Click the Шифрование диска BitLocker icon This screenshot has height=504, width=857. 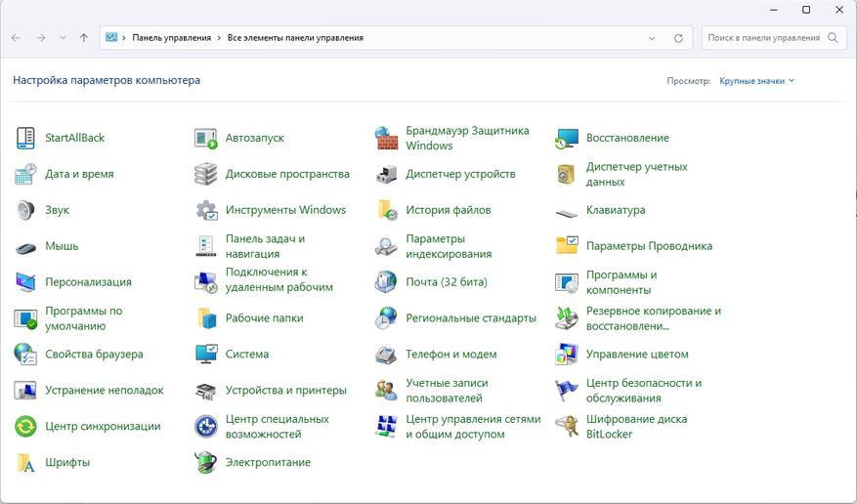(x=567, y=426)
